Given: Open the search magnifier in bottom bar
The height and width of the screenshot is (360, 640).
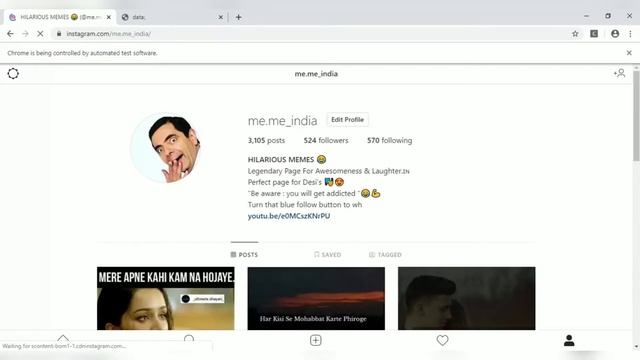Looking at the screenshot, I should 189,339.
